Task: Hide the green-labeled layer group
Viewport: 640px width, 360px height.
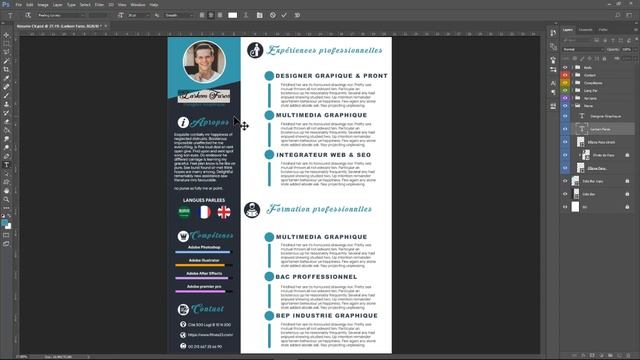Action: point(565,91)
